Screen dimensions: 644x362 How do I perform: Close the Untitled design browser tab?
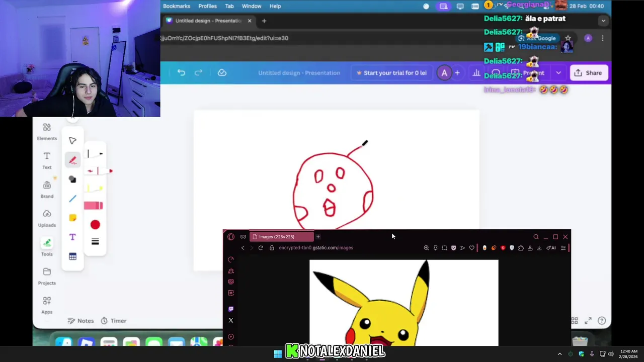(x=250, y=21)
